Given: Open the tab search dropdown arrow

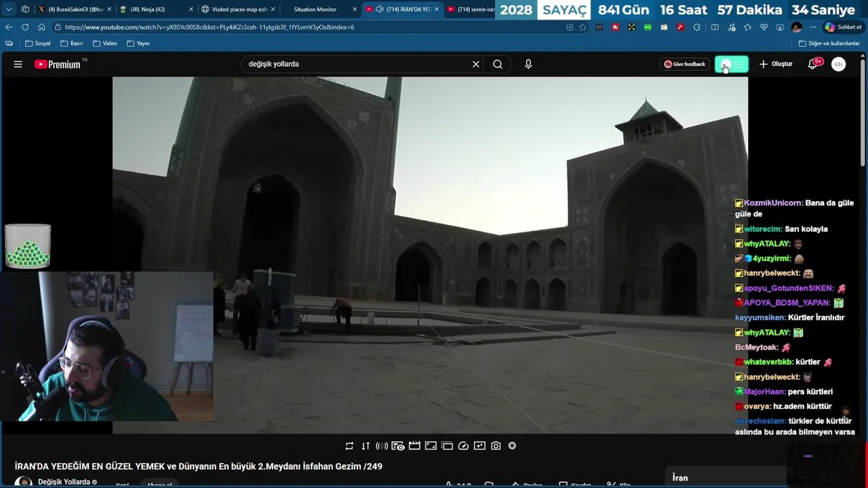Looking at the screenshot, I should 9,9.
